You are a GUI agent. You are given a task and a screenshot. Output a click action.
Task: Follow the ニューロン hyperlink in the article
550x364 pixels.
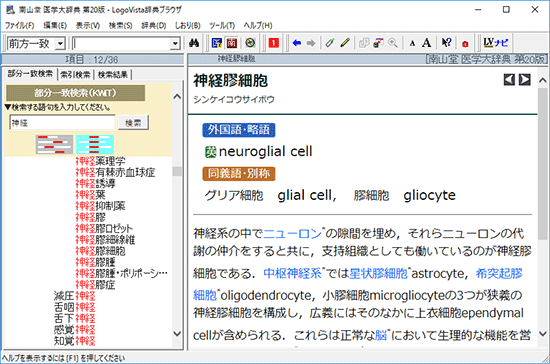tap(293, 233)
